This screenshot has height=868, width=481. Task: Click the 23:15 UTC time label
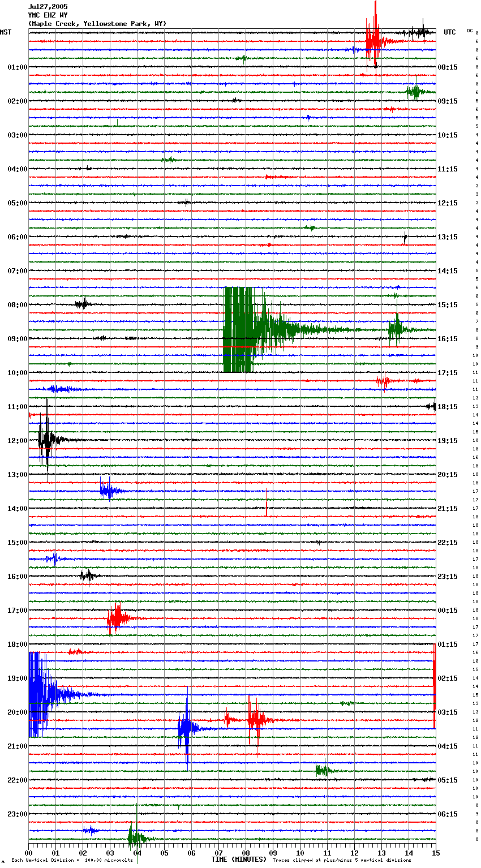448,577
